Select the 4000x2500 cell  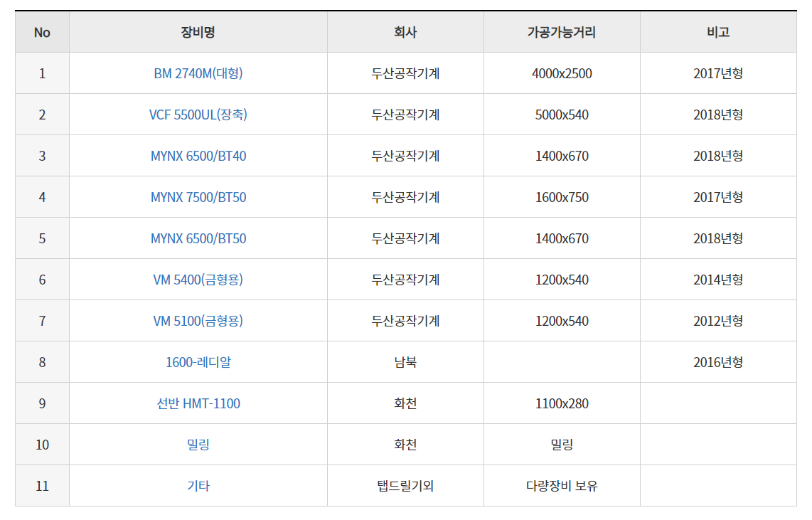coord(562,73)
